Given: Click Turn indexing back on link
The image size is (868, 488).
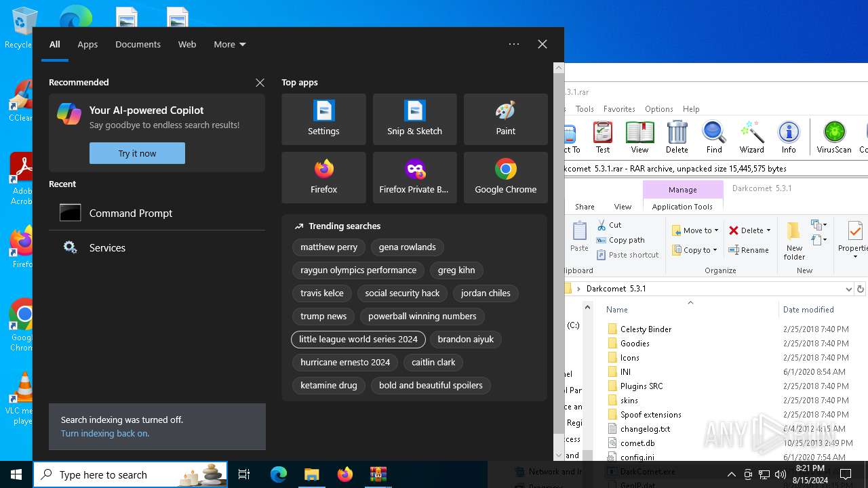Looking at the screenshot, I should [105, 433].
